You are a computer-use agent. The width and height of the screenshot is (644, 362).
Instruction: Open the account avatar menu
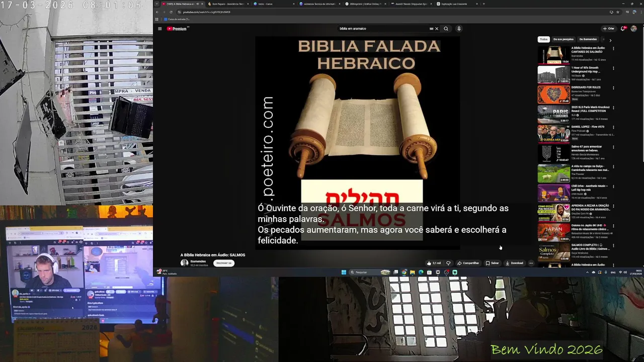click(x=634, y=29)
